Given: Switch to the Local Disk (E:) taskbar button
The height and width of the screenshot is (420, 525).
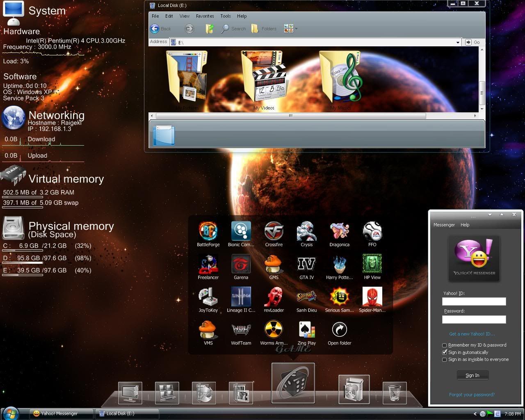Looking at the screenshot, I should pyautogui.click(x=127, y=413).
